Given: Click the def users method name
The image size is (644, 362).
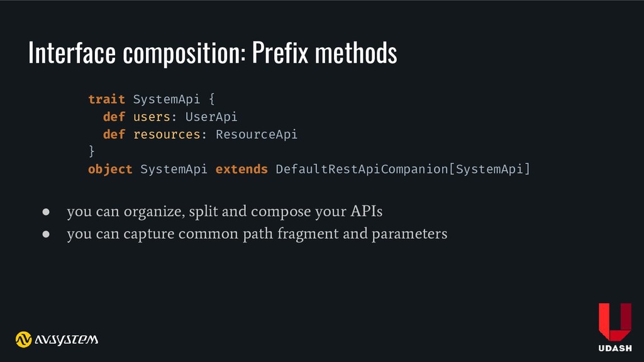Looking at the screenshot, I should (x=152, y=117).
